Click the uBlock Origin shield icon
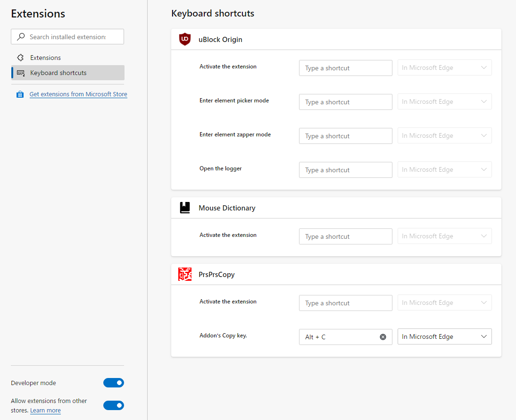Viewport: 516px width, 420px height. [185, 39]
